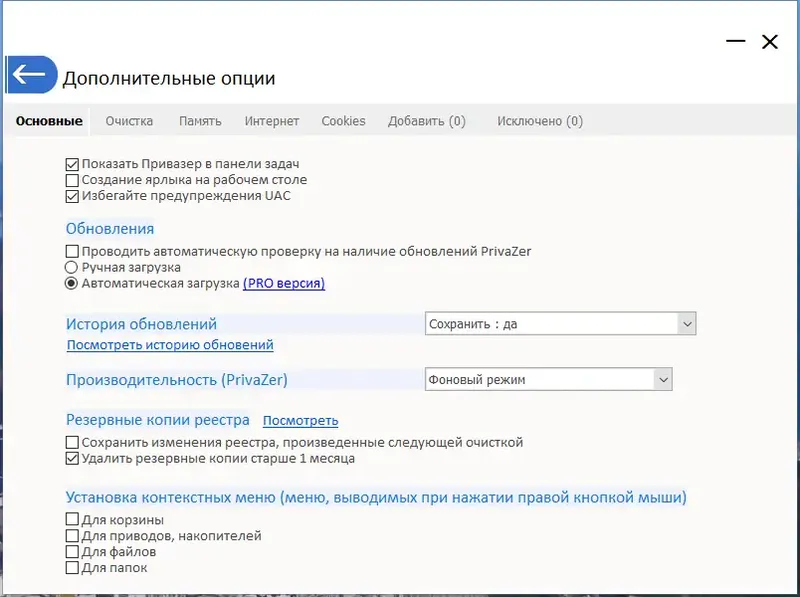800x597 pixels.
Task: Click Посмотреть link for registry backups
Action: [301, 420]
